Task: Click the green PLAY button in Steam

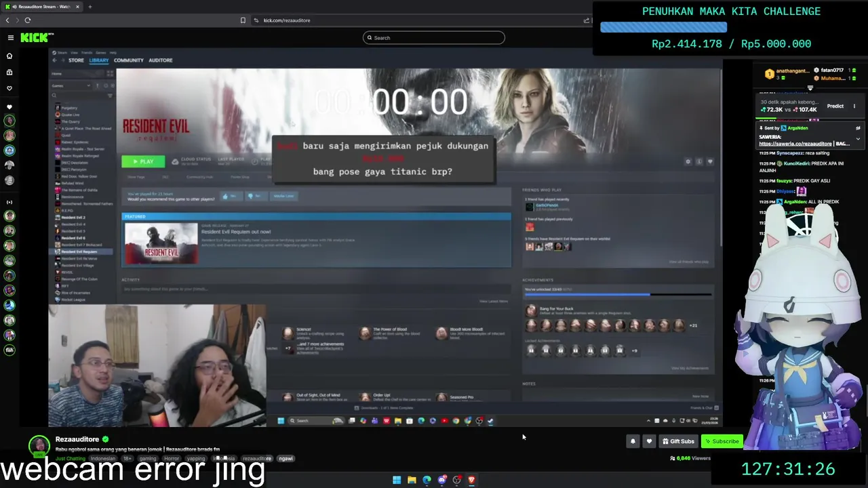Action: pyautogui.click(x=143, y=161)
